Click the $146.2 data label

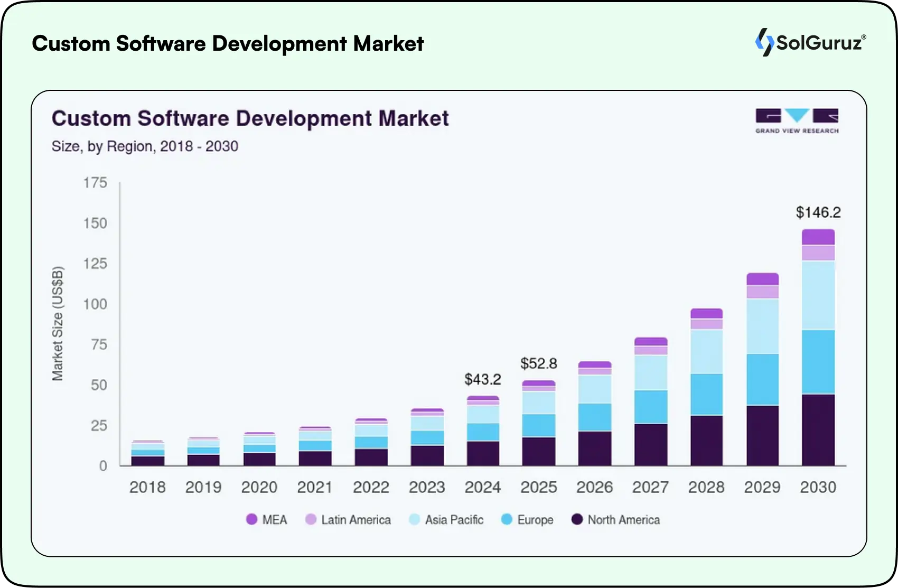pos(819,213)
